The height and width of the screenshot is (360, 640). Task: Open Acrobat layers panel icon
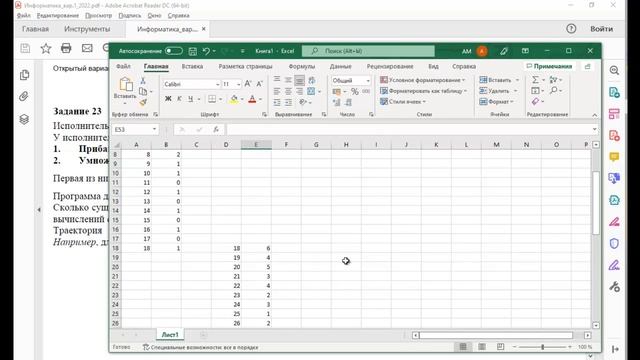click(24, 119)
